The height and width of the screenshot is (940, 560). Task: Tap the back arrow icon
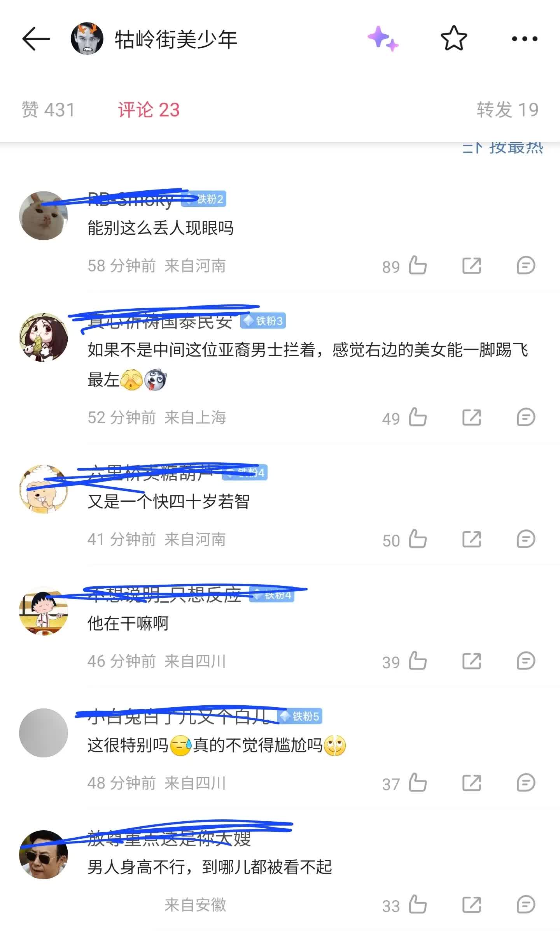pos(36,39)
